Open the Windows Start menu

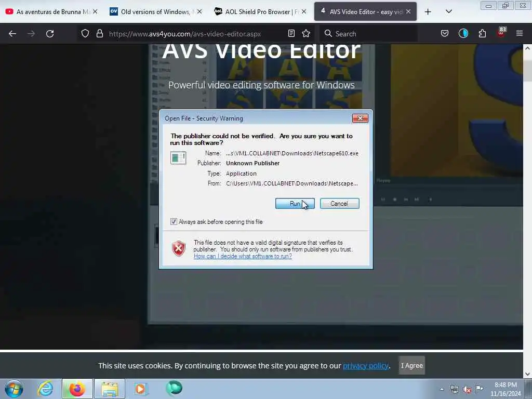pyautogui.click(x=14, y=389)
